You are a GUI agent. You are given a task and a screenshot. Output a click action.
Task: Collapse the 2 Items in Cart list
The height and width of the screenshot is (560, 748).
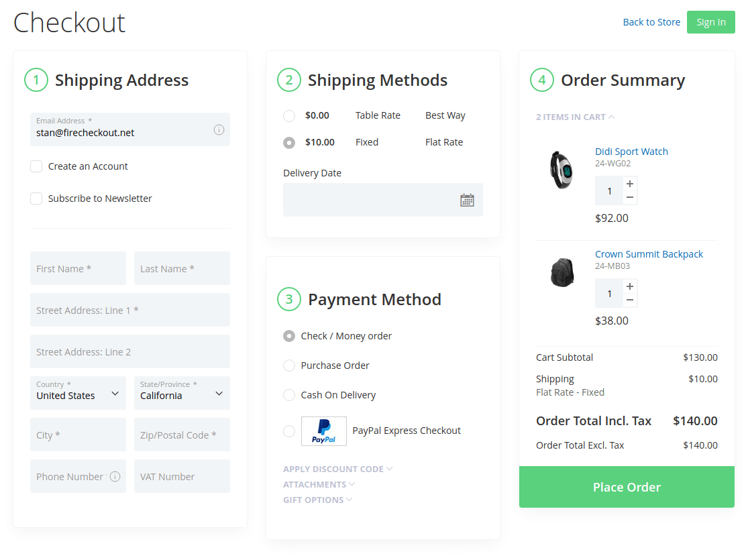click(x=575, y=117)
